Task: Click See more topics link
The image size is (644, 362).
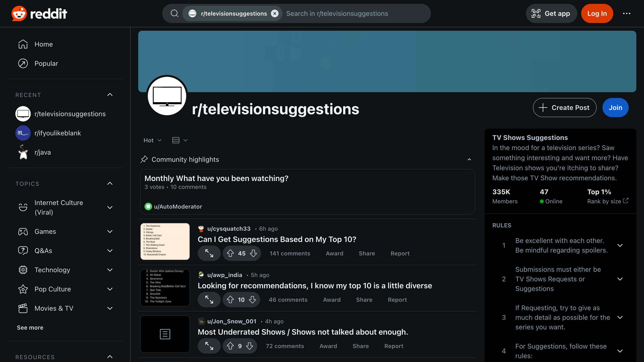Action: point(30,327)
